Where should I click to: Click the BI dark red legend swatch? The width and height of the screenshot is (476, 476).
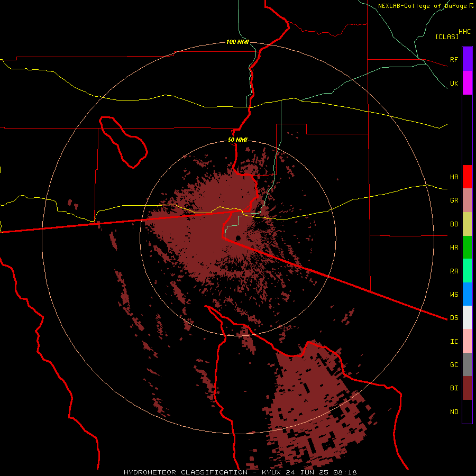(467, 388)
